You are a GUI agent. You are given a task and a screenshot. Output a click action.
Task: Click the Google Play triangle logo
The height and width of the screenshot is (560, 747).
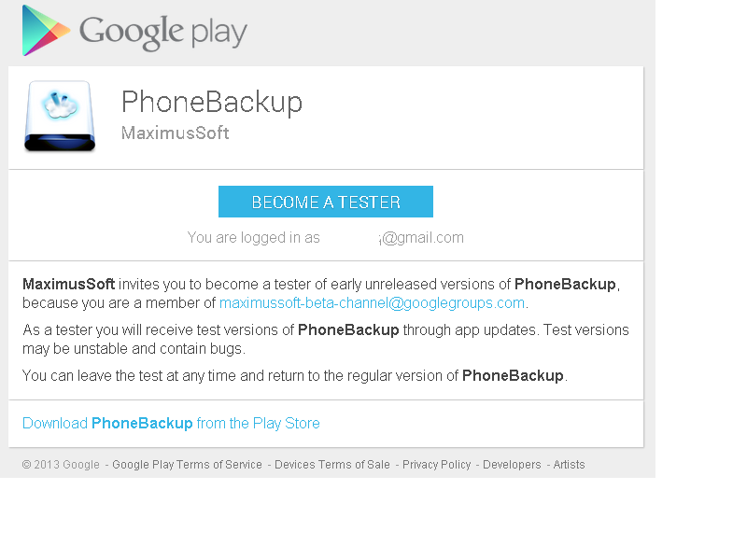45,31
